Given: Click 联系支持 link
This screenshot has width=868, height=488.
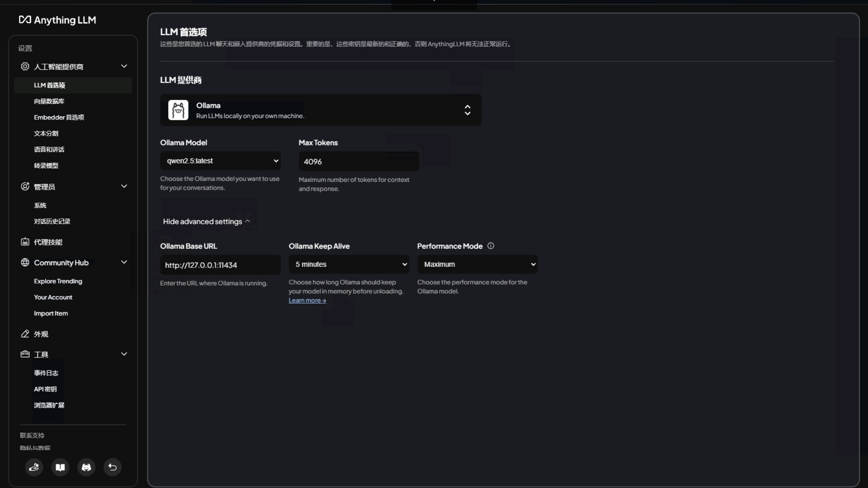Looking at the screenshot, I should click(x=32, y=435).
